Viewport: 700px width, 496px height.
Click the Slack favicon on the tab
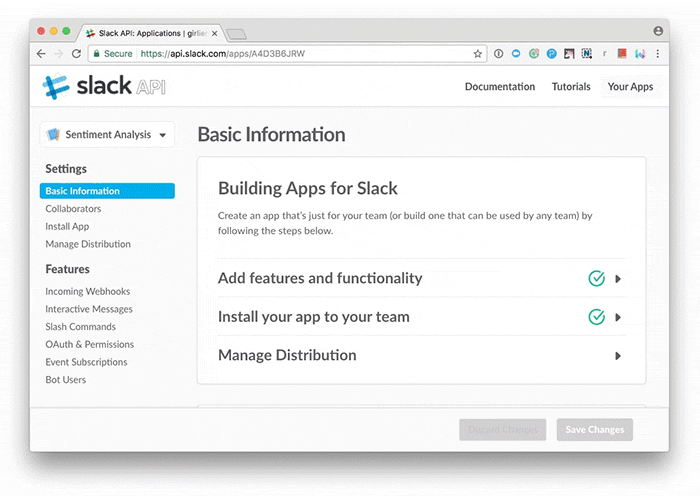(x=90, y=33)
